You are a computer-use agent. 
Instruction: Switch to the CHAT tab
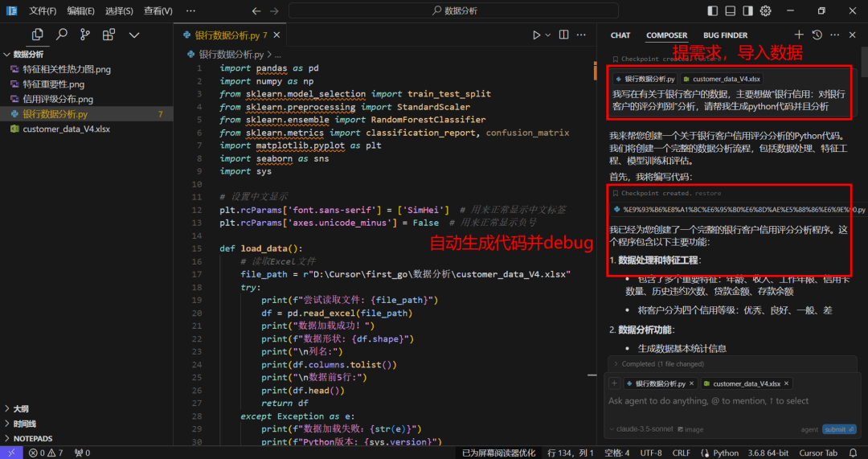click(x=620, y=35)
